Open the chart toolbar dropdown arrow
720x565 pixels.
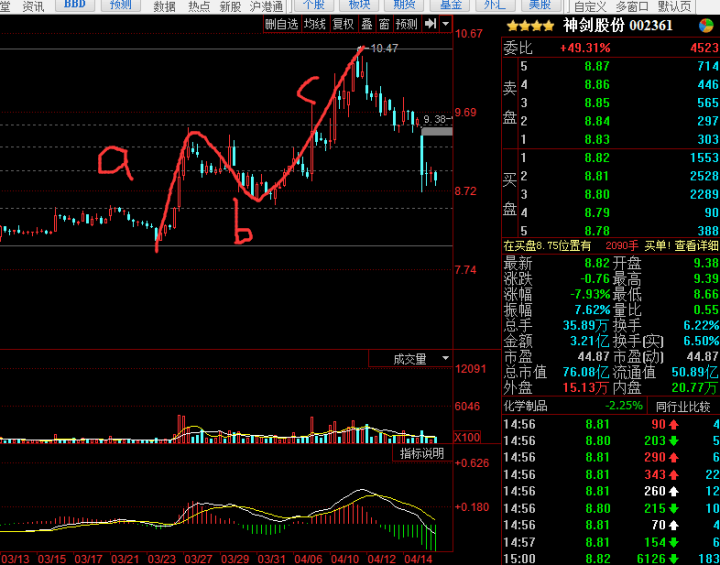[x=444, y=24]
